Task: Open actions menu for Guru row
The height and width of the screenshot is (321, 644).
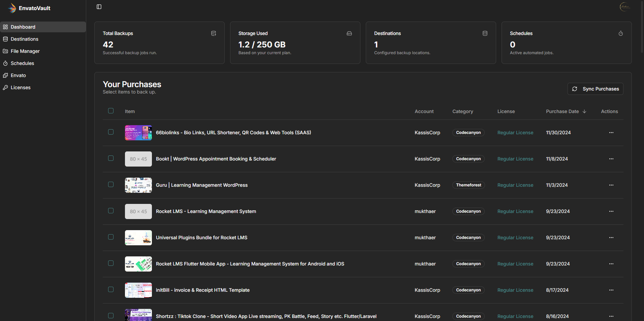Action: tap(611, 185)
